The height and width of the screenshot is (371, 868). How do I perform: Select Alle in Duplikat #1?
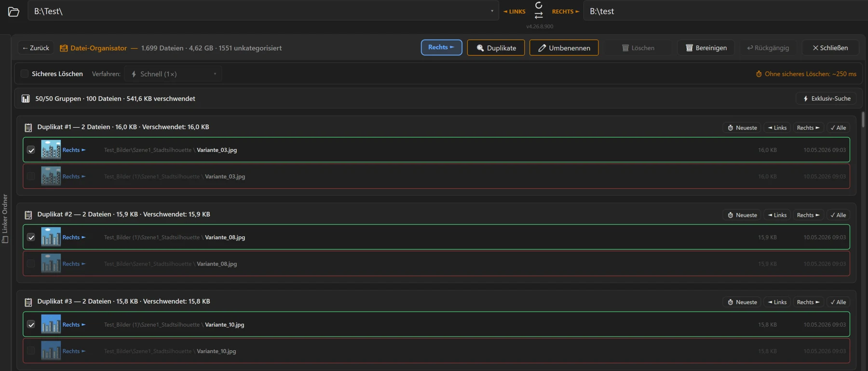[838, 128]
